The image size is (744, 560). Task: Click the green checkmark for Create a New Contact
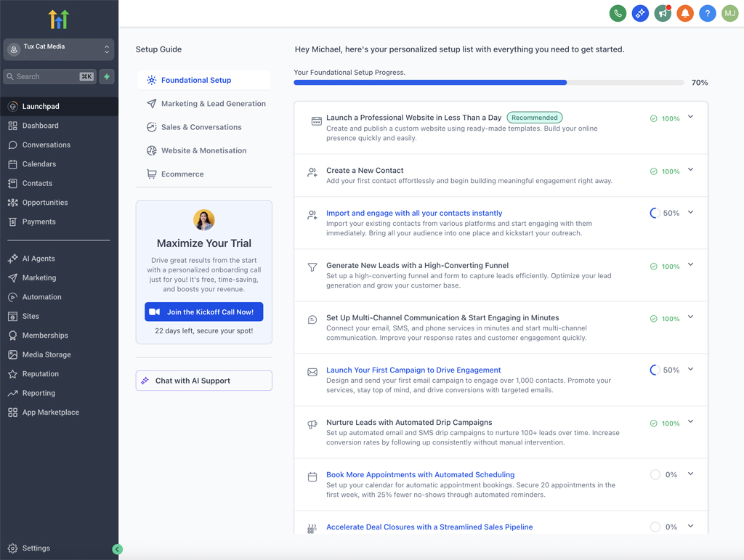pyautogui.click(x=654, y=172)
